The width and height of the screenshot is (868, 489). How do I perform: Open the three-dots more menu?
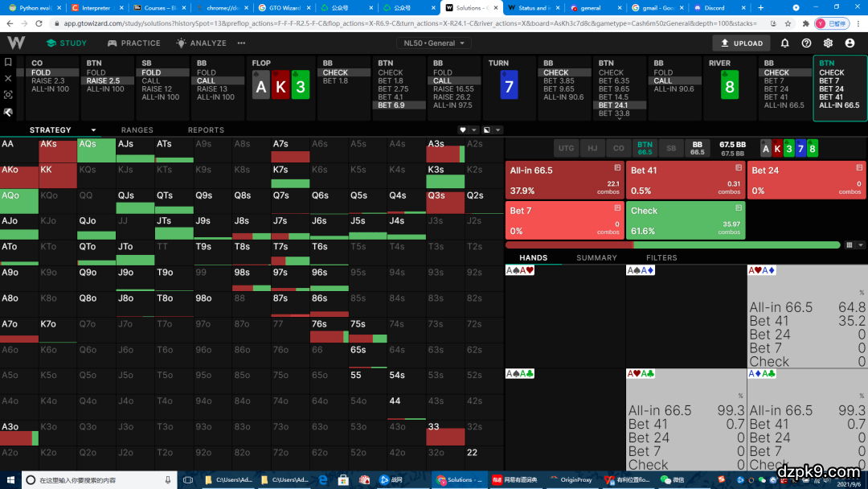click(x=241, y=43)
